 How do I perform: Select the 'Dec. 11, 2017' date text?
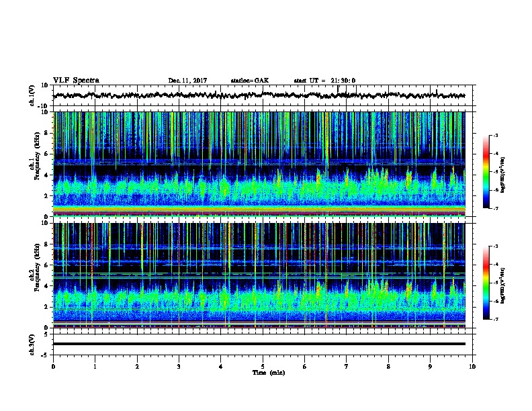(187, 81)
